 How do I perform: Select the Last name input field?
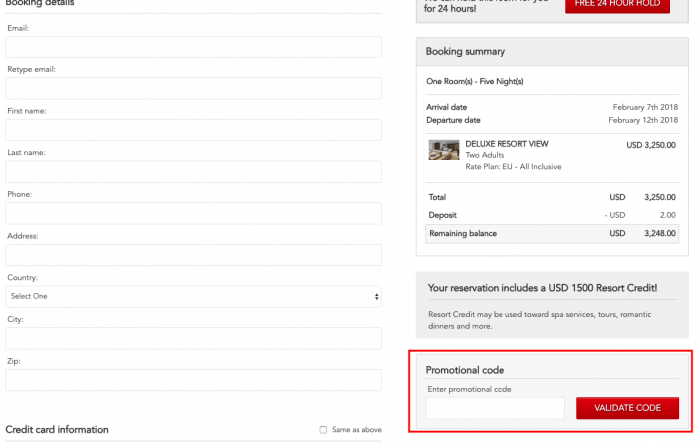click(x=193, y=172)
